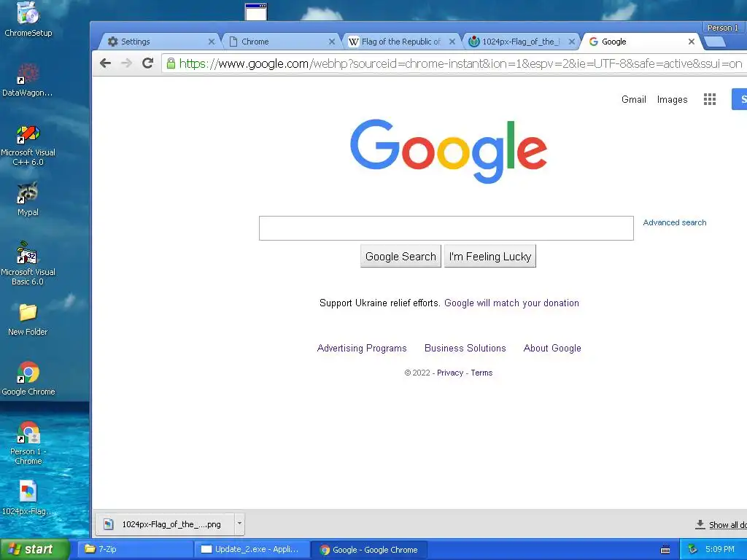Click the Google logo image

449,150
